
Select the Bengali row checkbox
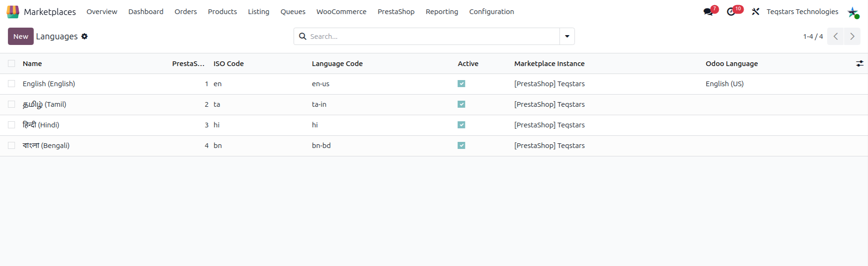[x=12, y=146]
